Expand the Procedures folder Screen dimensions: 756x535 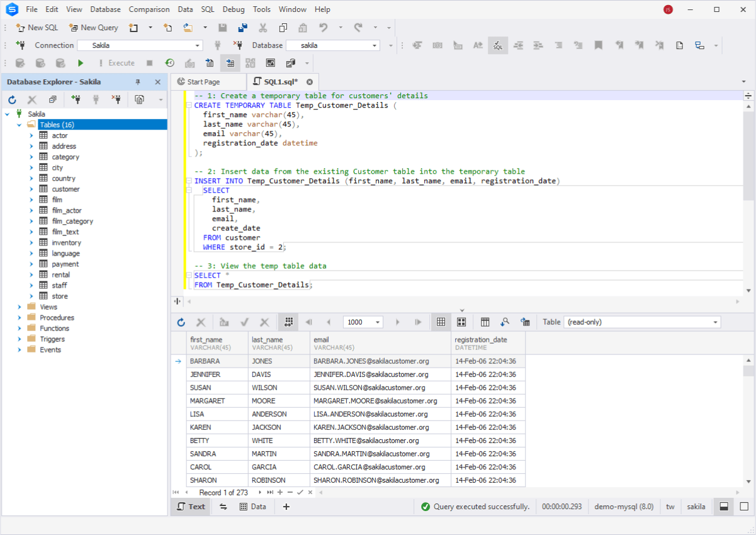(20, 317)
